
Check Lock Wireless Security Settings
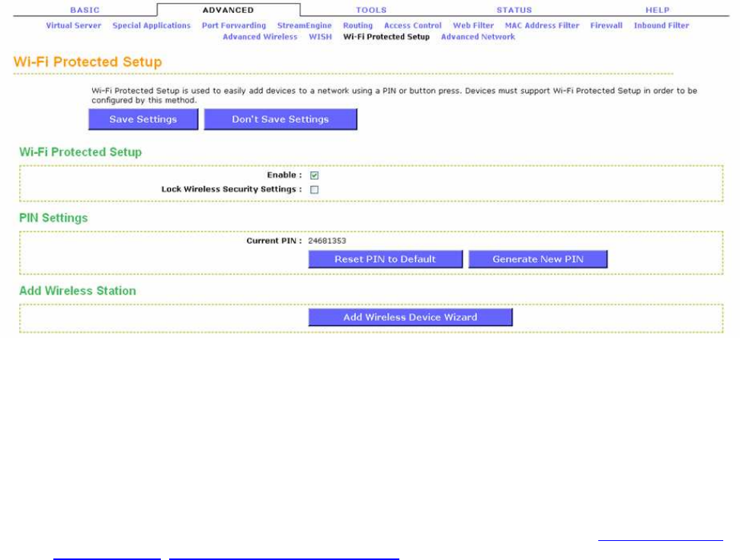[314, 190]
